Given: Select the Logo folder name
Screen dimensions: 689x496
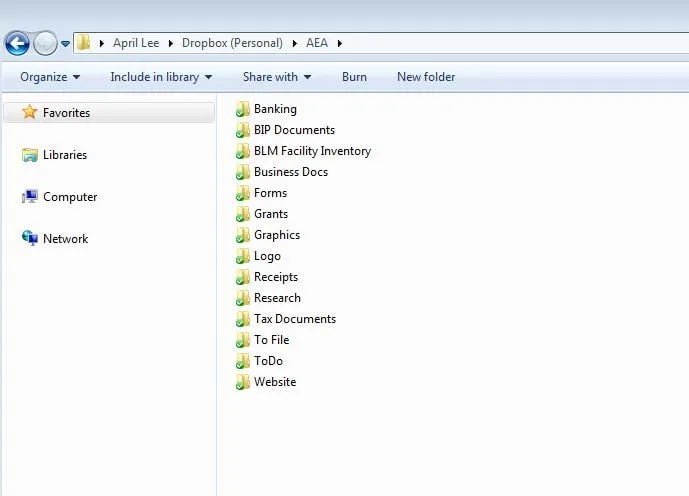Looking at the screenshot, I should (x=267, y=256).
